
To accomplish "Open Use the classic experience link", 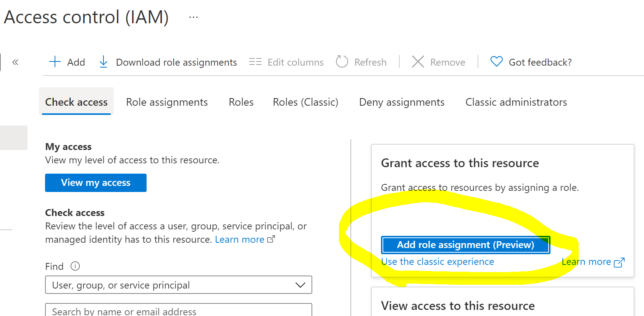I will pyautogui.click(x=437, y=261).
